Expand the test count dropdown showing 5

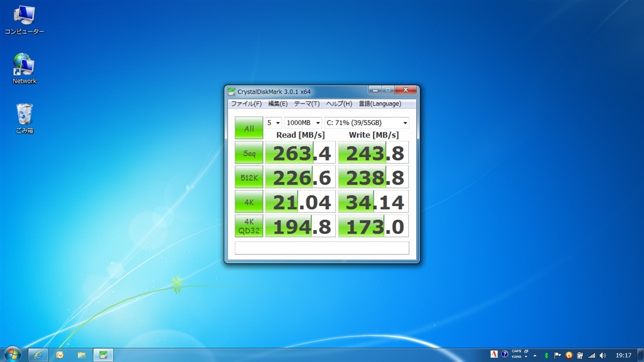274,123
